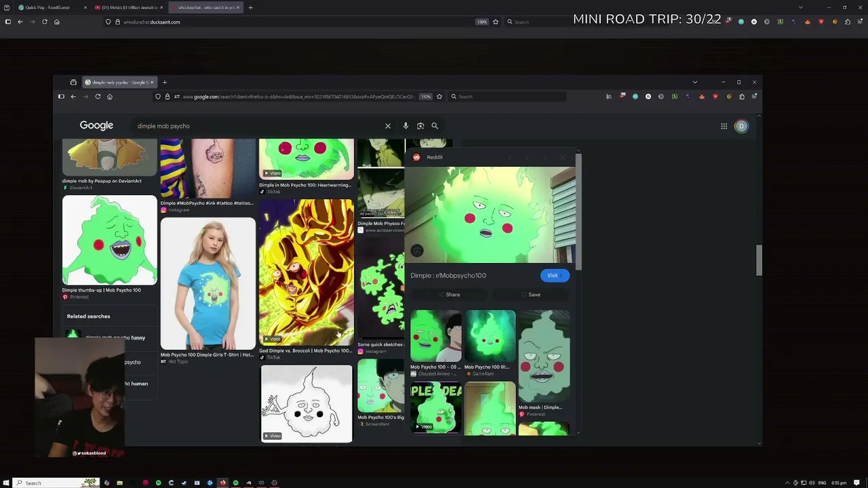Go to the Google logo homepage

click(x=96, y=125)
